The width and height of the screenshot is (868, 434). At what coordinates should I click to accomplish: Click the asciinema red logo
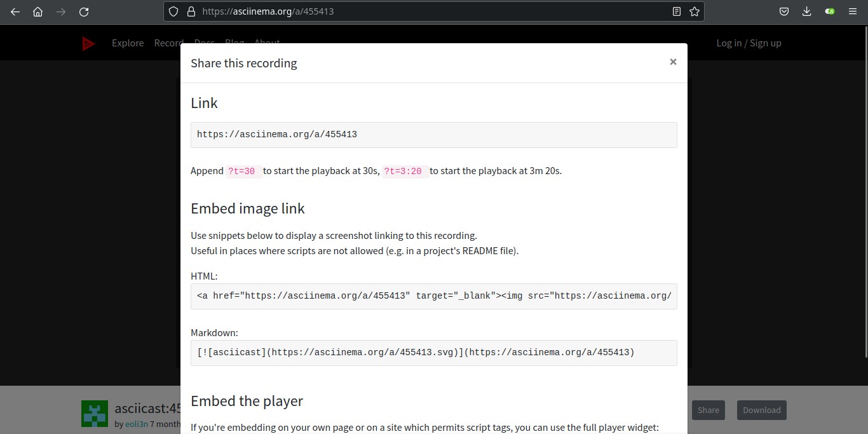(88, 43)
